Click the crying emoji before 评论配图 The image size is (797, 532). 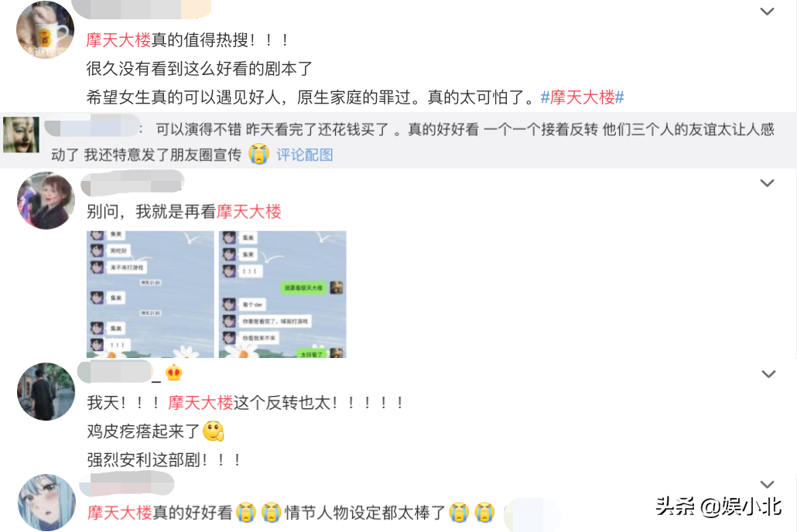(x=258, y=154)
